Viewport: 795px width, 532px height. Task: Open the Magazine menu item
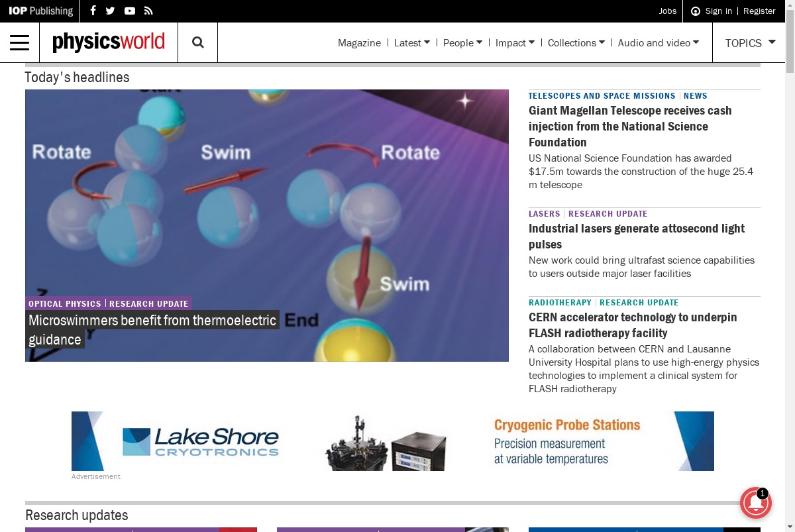coord(359,43)
